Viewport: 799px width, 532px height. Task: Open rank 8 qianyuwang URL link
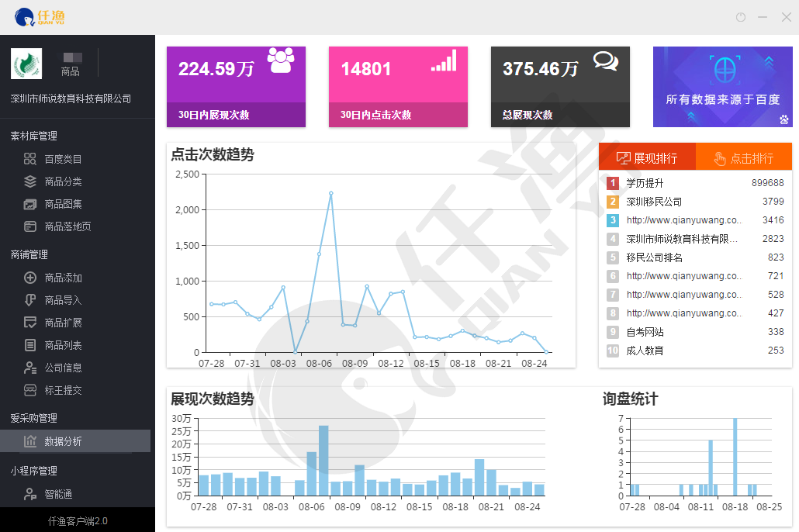point(684,313)
